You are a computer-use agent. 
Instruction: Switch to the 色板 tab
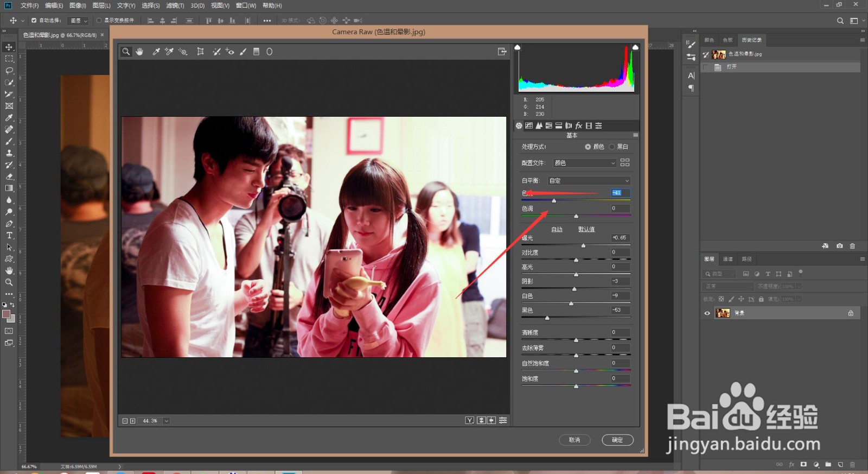pos(728,40)
